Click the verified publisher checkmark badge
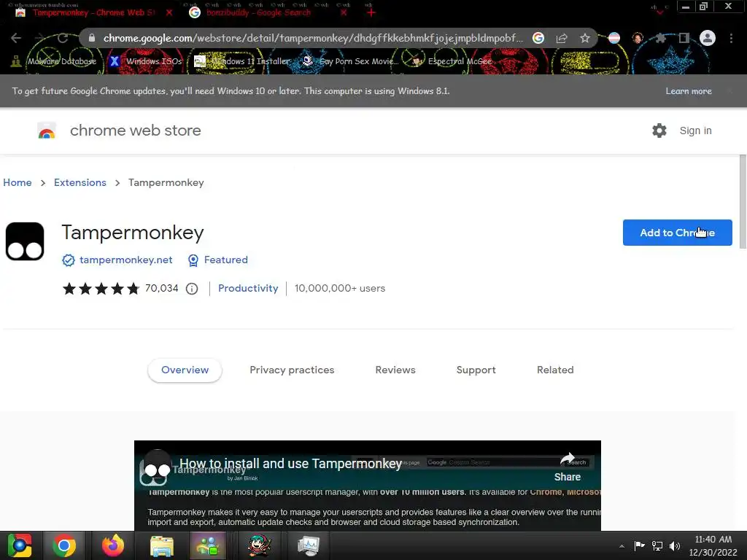This screenshot has width=747, height=560. pyautogui.click(x=69, y=260)
